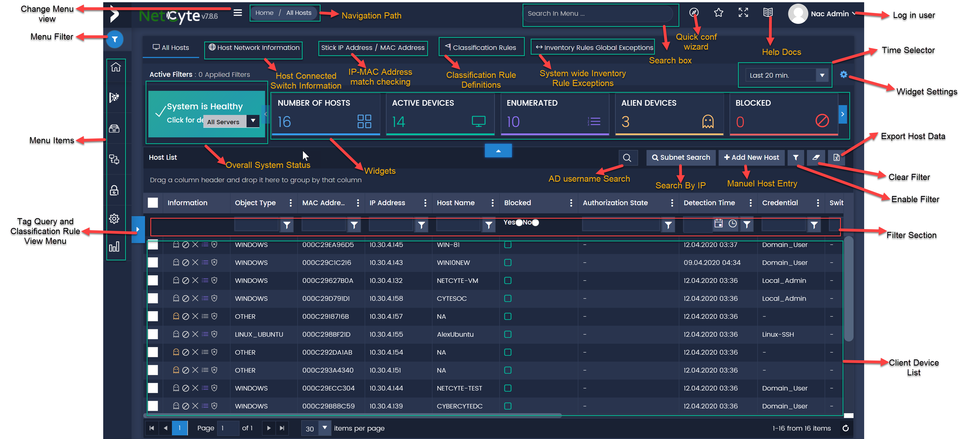
Task: Toggle Blocked checkbox for CYTESOC
Action: coord(507,298)
